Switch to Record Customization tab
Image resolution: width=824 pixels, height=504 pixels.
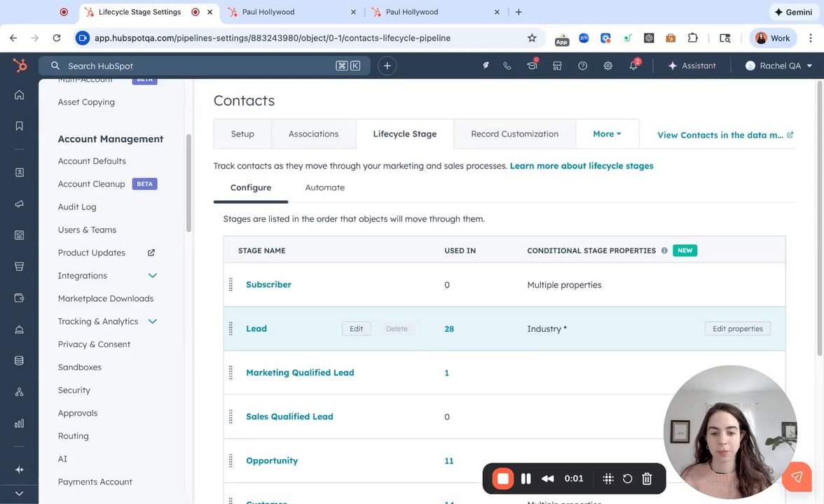tap(514, 134)
